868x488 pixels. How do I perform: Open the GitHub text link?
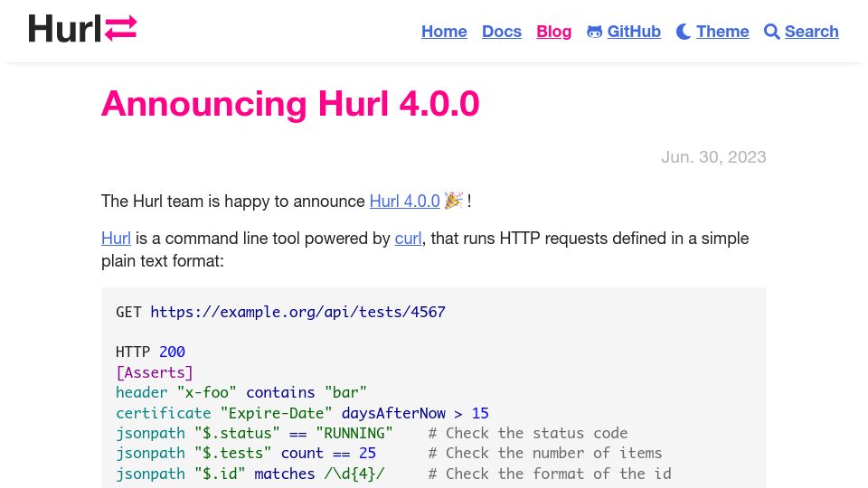[x=634, y=32]
